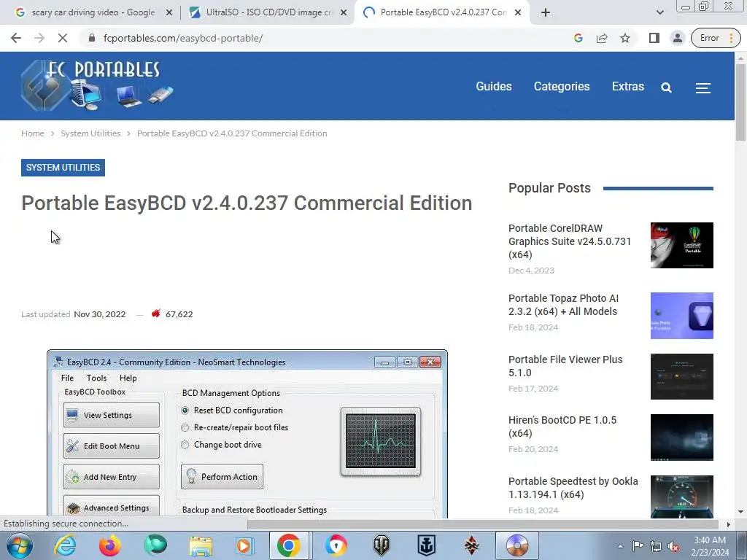Click the File Viewer Plus thumbnail
Viewport: 747px width, 560px height.
[x=682, y=377]
